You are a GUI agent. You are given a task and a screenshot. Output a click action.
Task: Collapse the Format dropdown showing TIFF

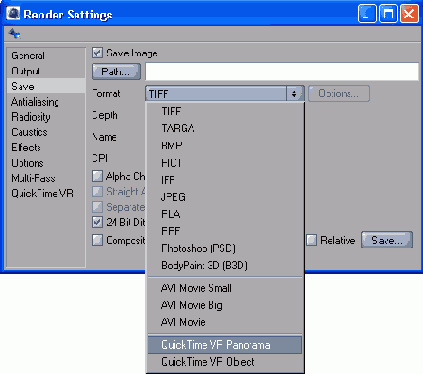[x=225, y=94]
